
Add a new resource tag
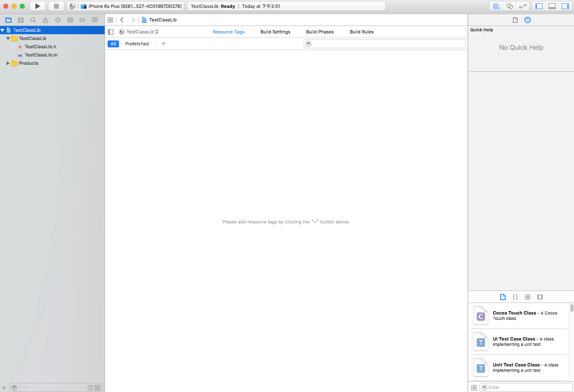point(163,44)
